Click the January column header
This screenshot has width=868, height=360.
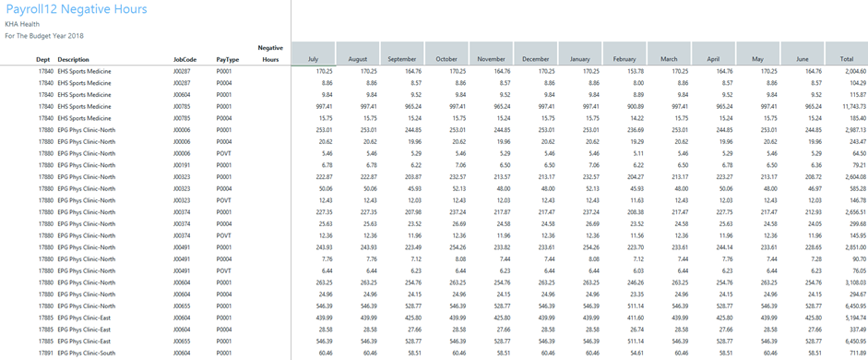580,54
